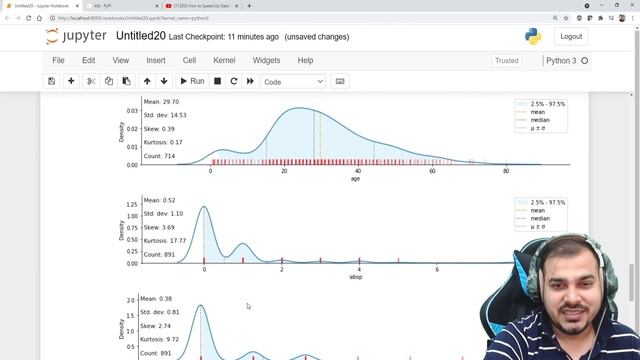Go back in browser history
The width and height of the screenshot is (640, 360).
tap(7, 18)
